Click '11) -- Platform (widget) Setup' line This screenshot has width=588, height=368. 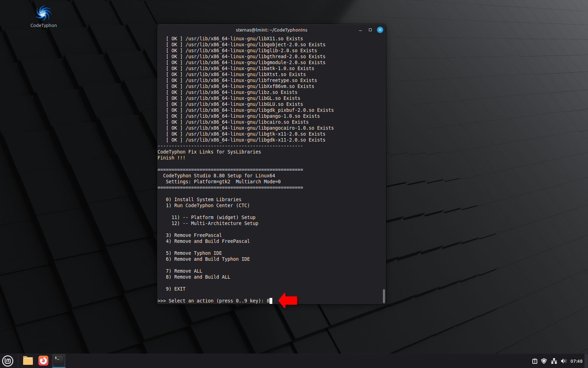(213, 217)
